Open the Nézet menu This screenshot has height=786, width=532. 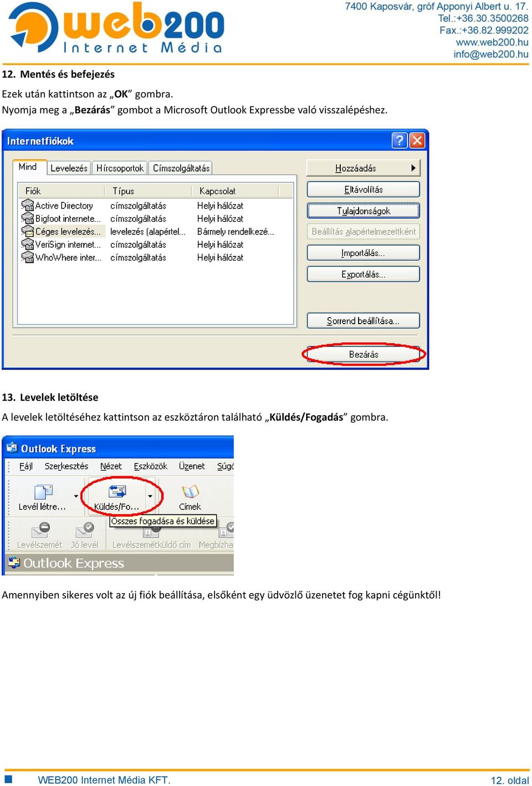(x=111, y=466)
